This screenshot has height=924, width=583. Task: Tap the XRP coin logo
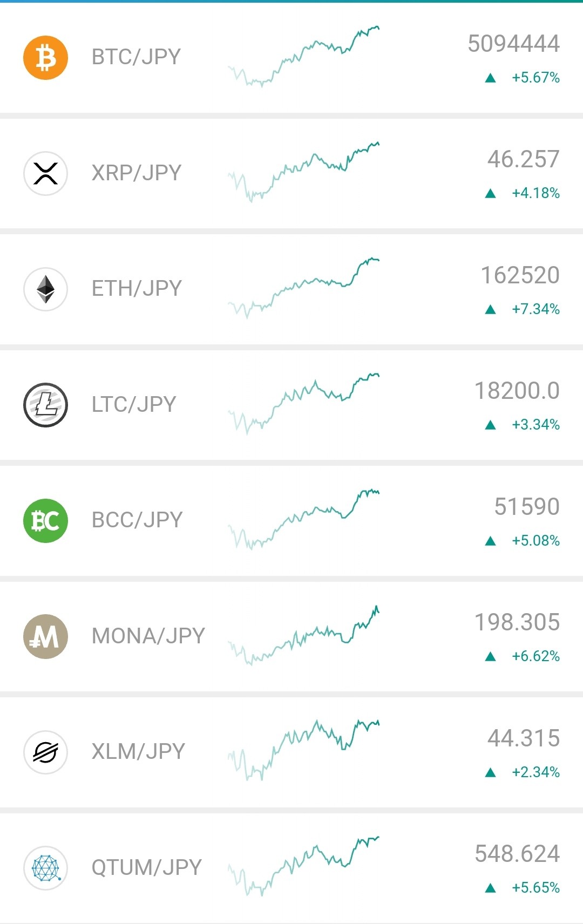tap(45, 173)
